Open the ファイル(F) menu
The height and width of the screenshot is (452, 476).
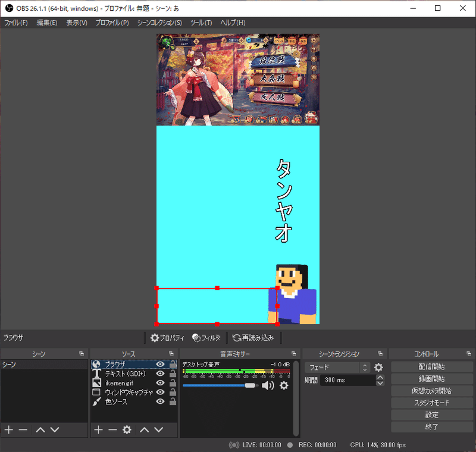point(16,23)
